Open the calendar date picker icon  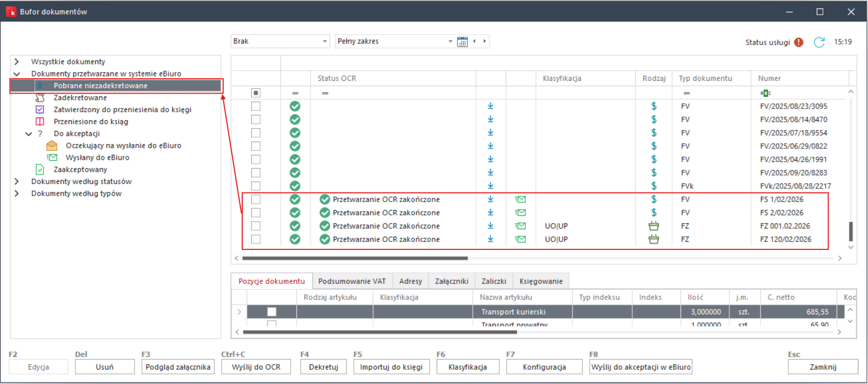click(x=462, y=41)
